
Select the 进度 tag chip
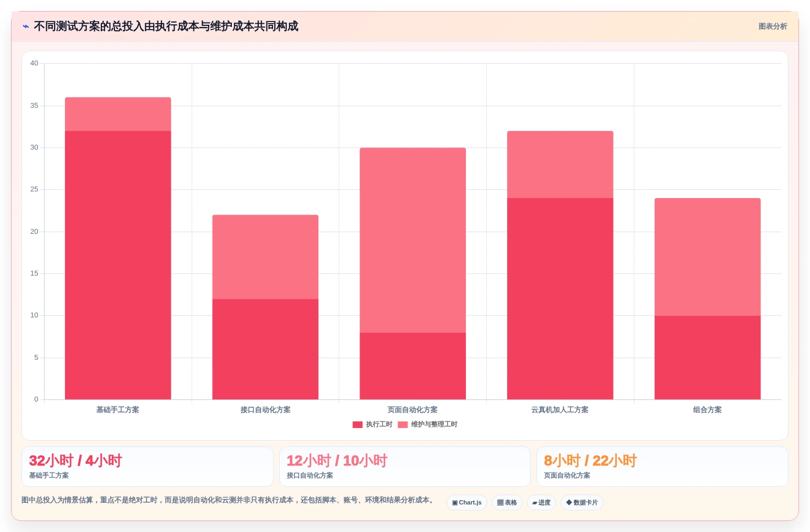coord(541,502)
